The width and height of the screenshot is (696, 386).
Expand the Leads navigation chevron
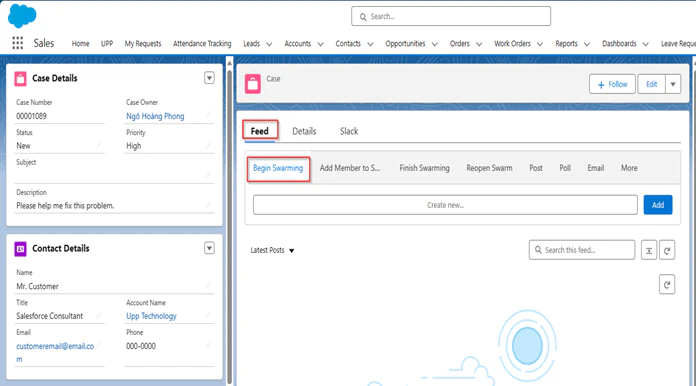tap(269, 44)
